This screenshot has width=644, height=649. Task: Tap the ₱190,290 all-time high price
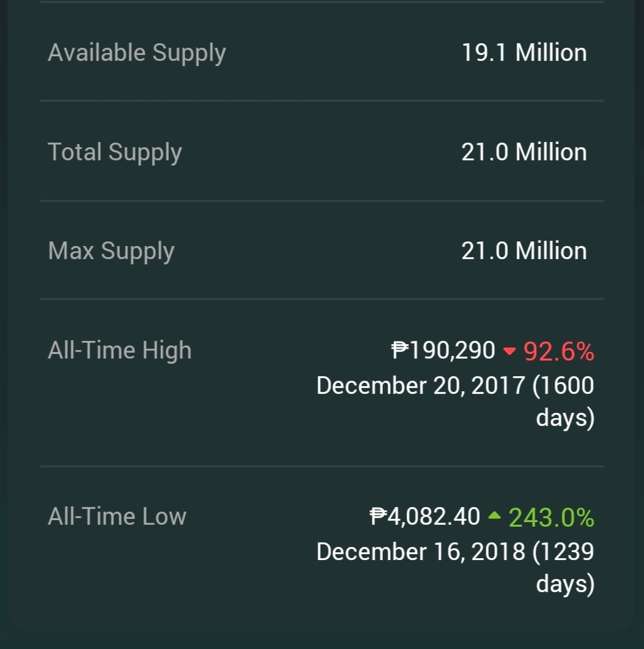point(443,351)
